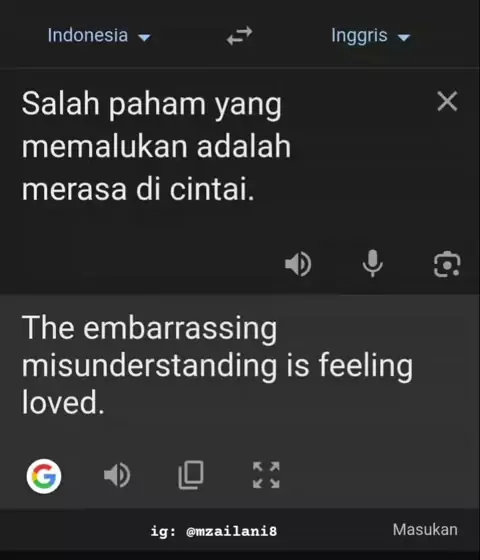Click the arrow beside Indonesia

[145, 37]
